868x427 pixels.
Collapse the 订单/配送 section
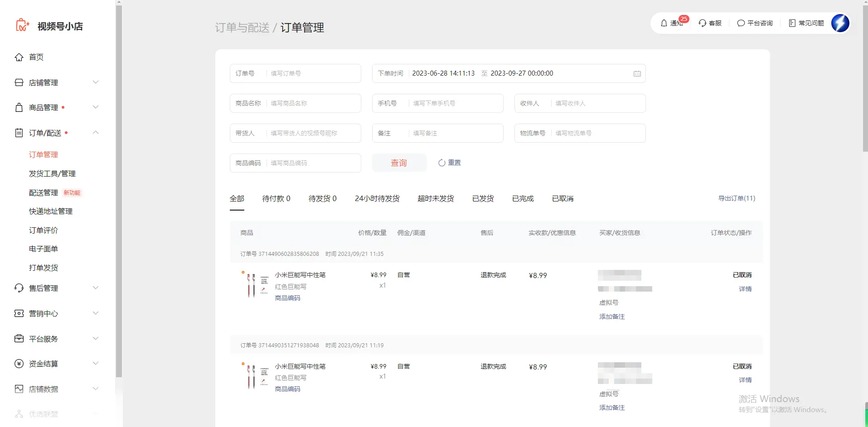[x=95, y=133]
